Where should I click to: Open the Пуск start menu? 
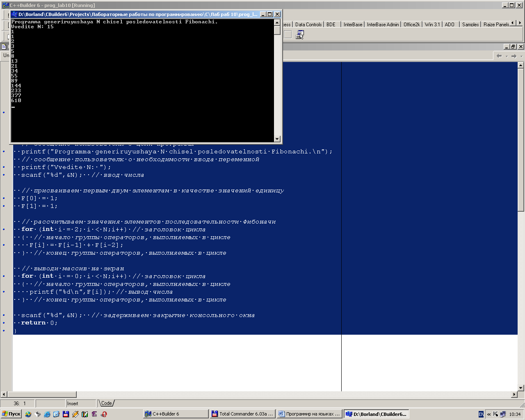coord(11,414)
